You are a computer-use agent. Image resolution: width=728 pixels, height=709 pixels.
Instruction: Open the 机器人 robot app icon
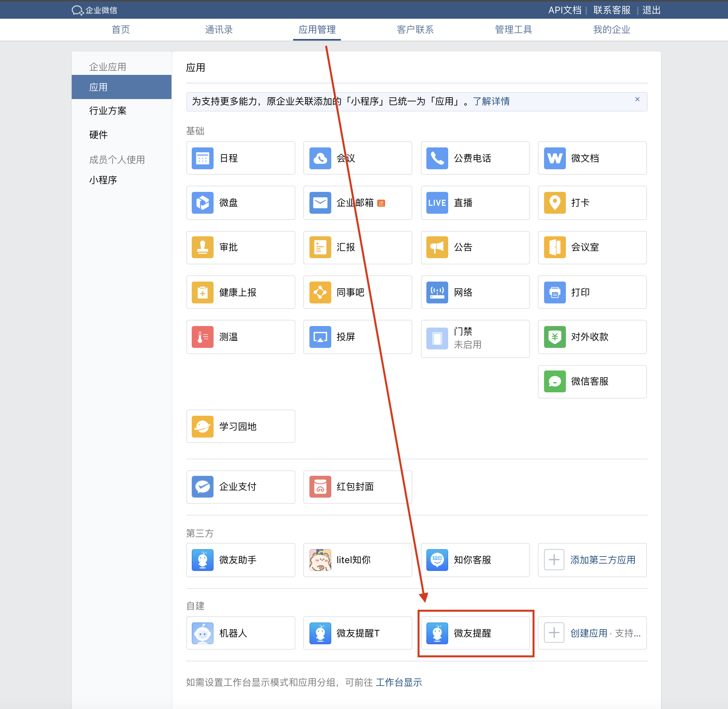(x=203, y=633)
